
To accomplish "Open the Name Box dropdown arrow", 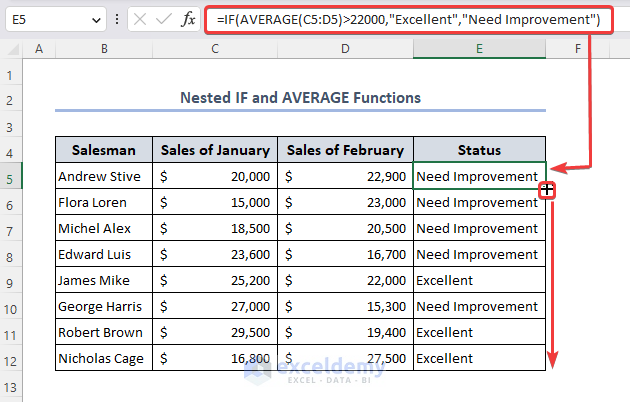I will [95, 20].
